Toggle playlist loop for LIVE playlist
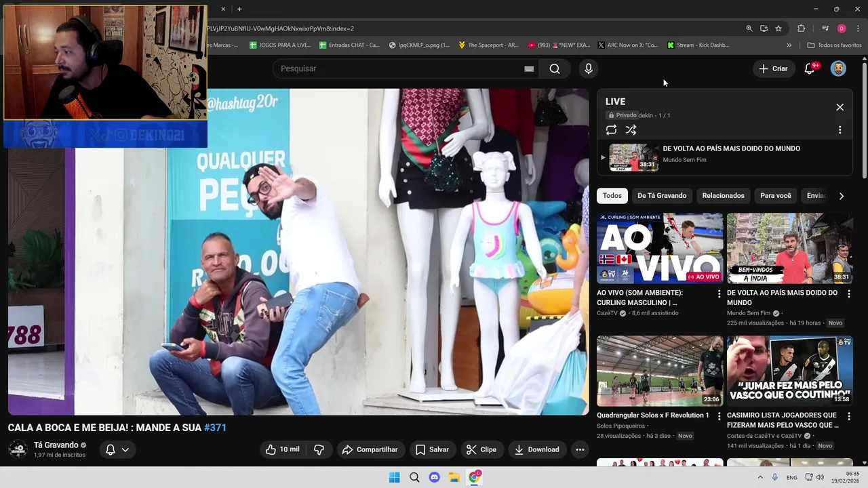 click(611, 130)
